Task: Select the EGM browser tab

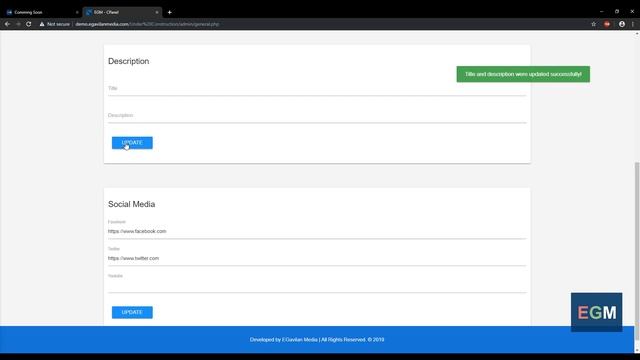Action: point(121,12)
